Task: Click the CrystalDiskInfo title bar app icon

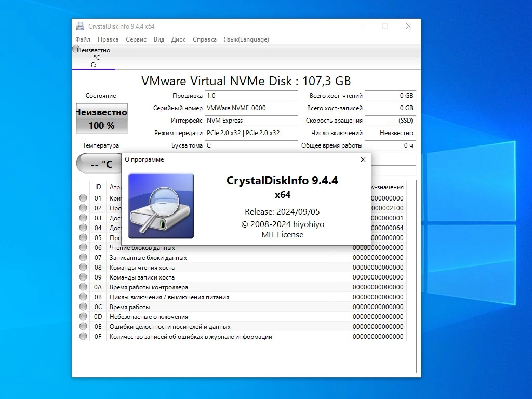Action: (x=80, y=26)
